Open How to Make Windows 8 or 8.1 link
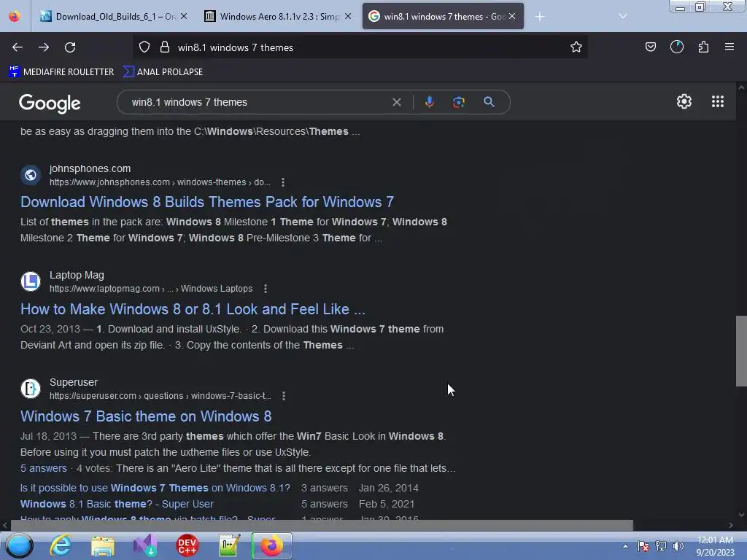The width and height of the screenshot is (747, 560). (x=193, y=309)
